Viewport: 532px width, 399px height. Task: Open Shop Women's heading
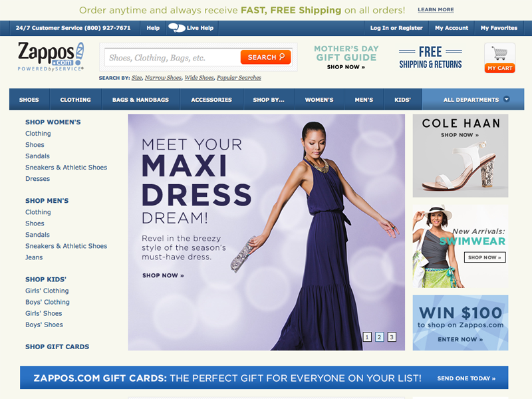(x=53, y=122)
